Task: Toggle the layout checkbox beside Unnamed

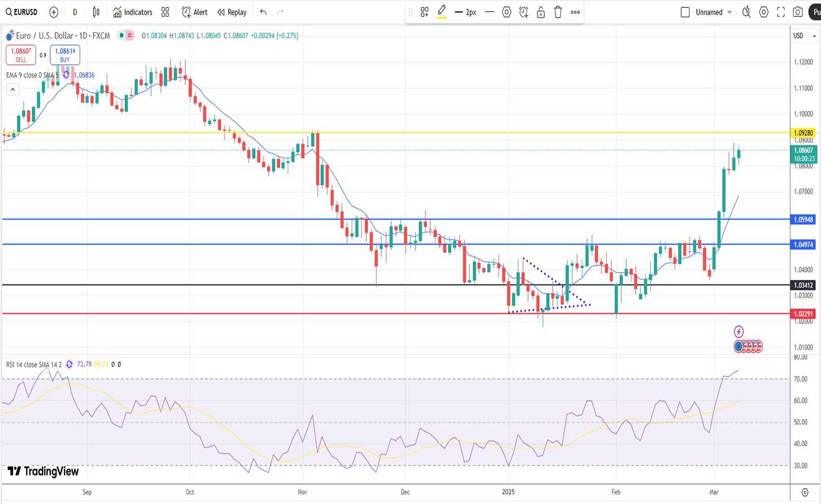Action: coord(685,12)
